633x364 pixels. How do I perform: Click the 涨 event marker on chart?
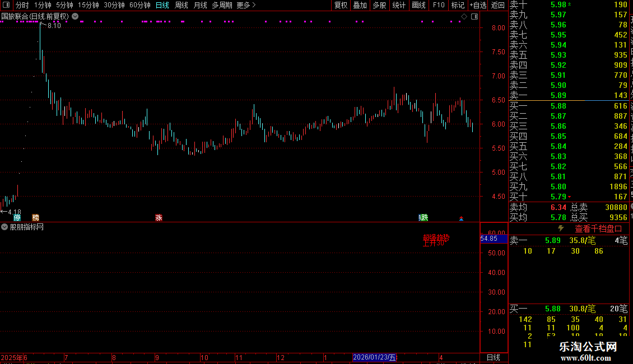(159, 217)
